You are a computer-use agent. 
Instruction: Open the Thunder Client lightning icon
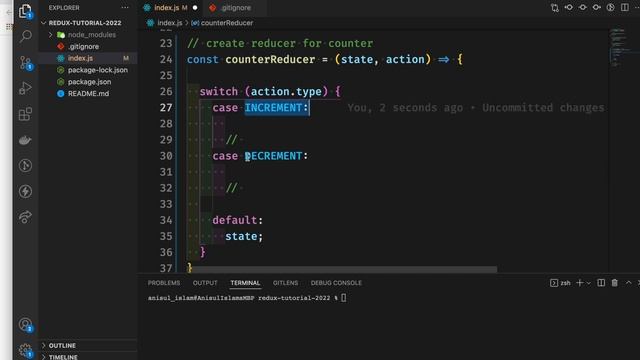pos(25,191)
